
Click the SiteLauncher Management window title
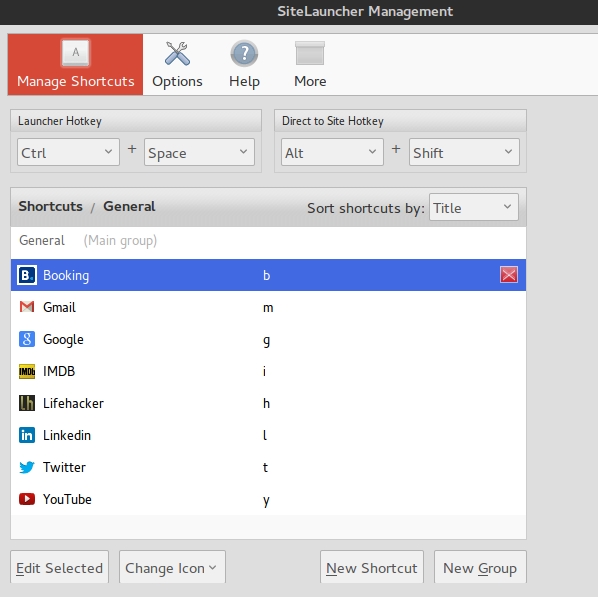pyautogui.click(x=365, y=11)
